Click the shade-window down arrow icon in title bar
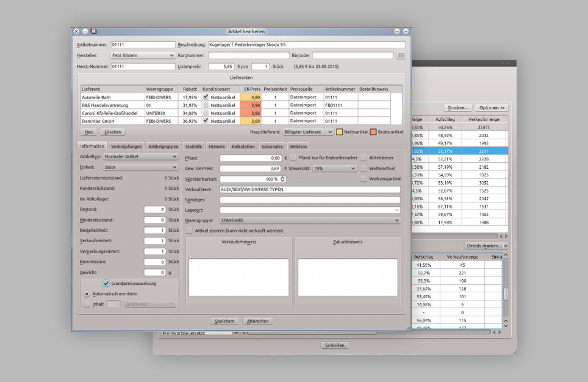The height and width of the screenshot is (382, 588). pyautogui.click(x=397, y=31)
